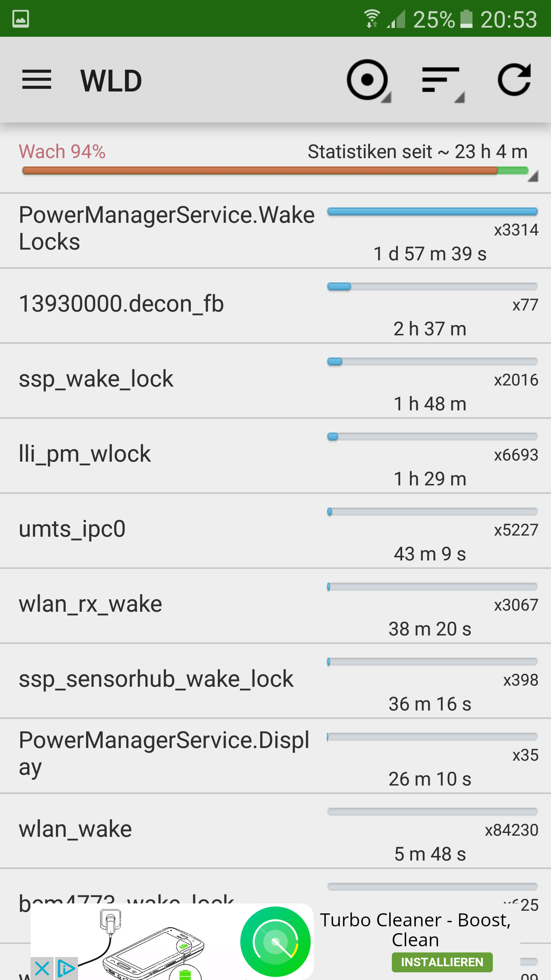
Task: Tap the picture notification icon in status bar
Action: [21, 19]
